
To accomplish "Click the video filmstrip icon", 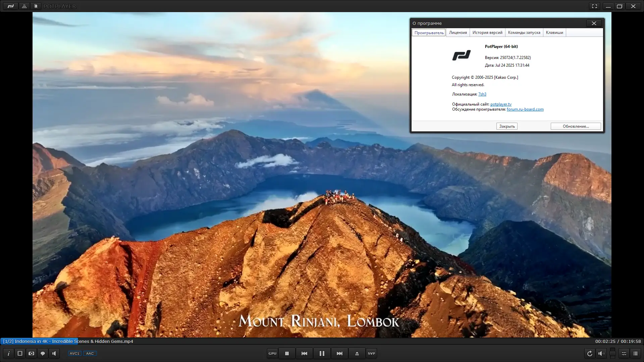I will (x=20, y=353).
